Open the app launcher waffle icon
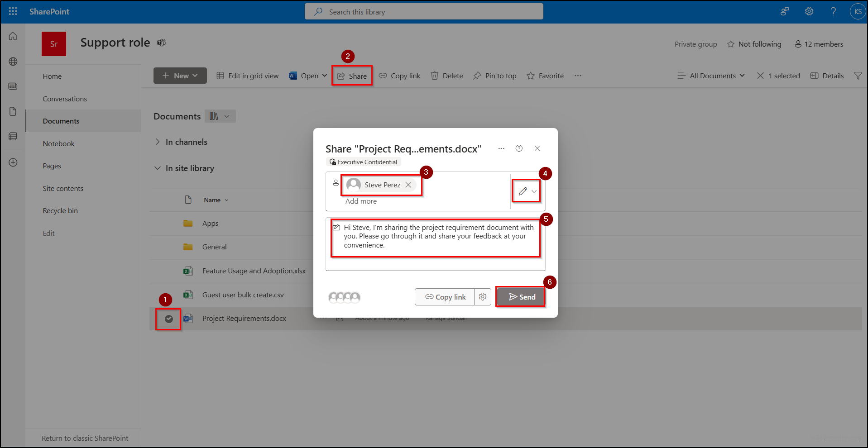This screenshot has width=868, height=448. (x=13, y=11)
